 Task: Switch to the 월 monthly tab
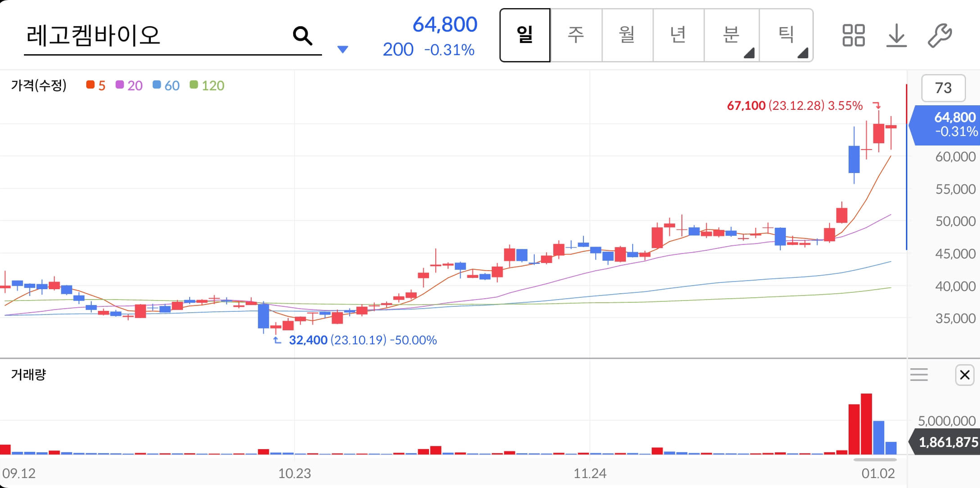pos(627,35)
